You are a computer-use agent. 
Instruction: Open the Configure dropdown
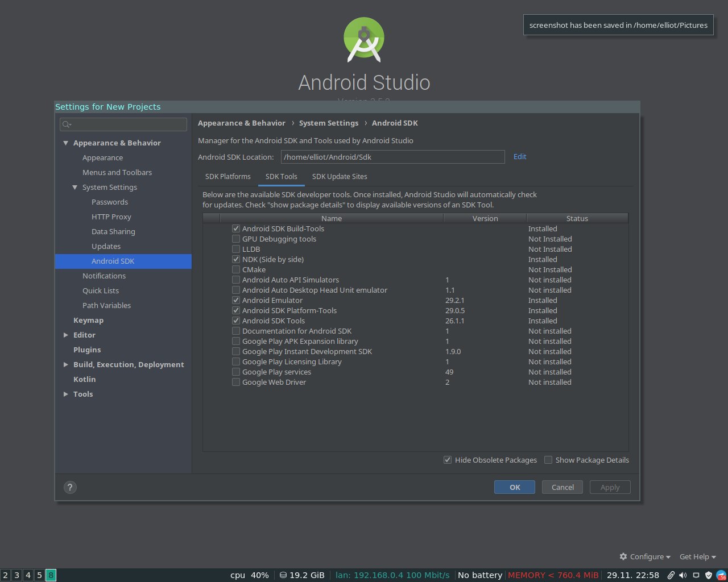tap(645, 556)
